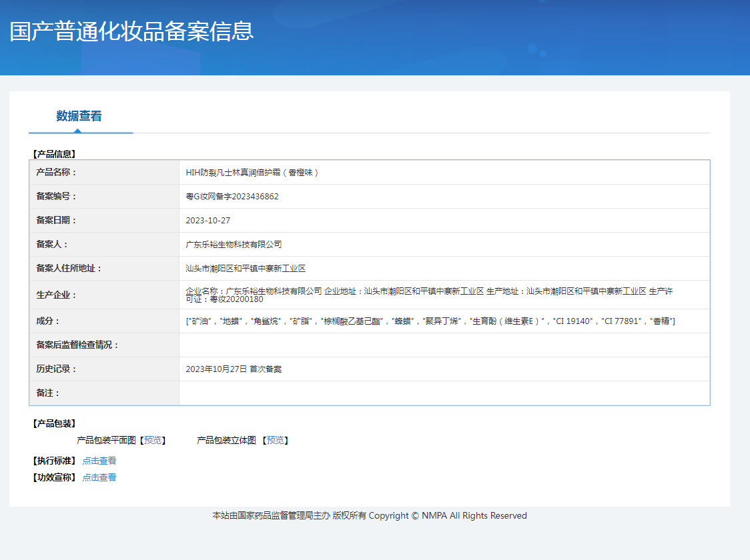Click the 【产品包装】 section heading
This screenshot has height=560, width=750.
coord(54,423)
